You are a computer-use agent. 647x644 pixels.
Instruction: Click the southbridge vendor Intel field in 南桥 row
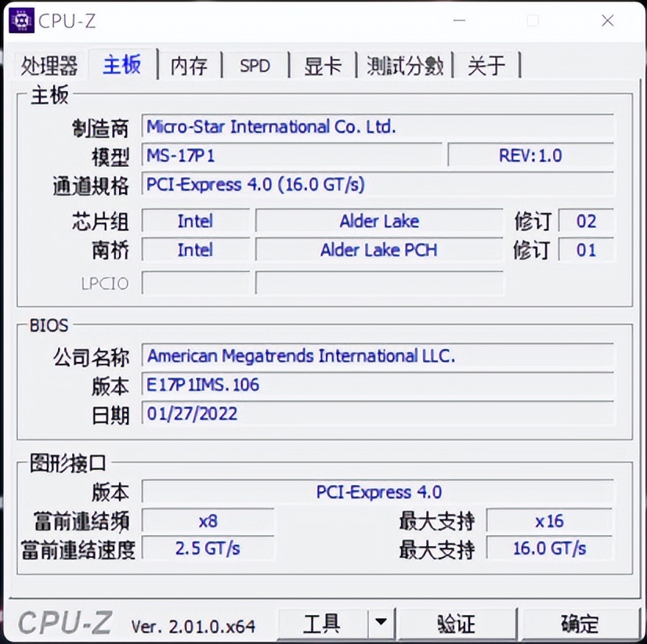tap(196, 250)
